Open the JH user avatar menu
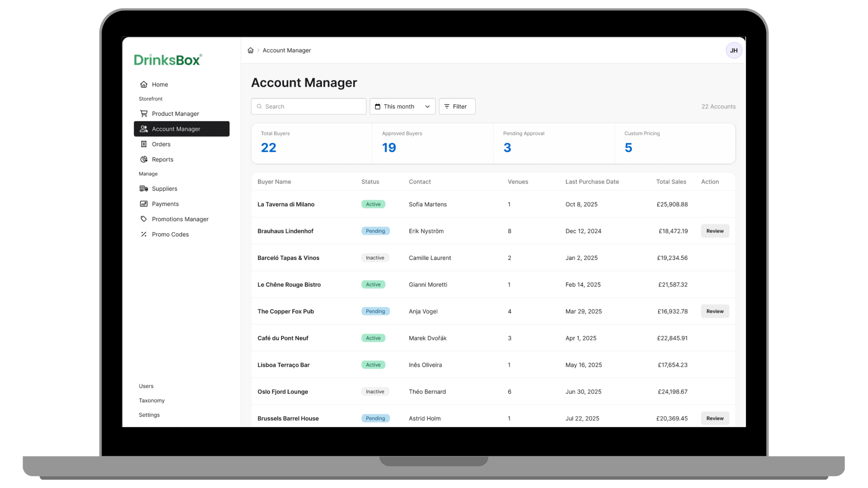The width and height of the screenshot is (868, 488). pos(733,51)
